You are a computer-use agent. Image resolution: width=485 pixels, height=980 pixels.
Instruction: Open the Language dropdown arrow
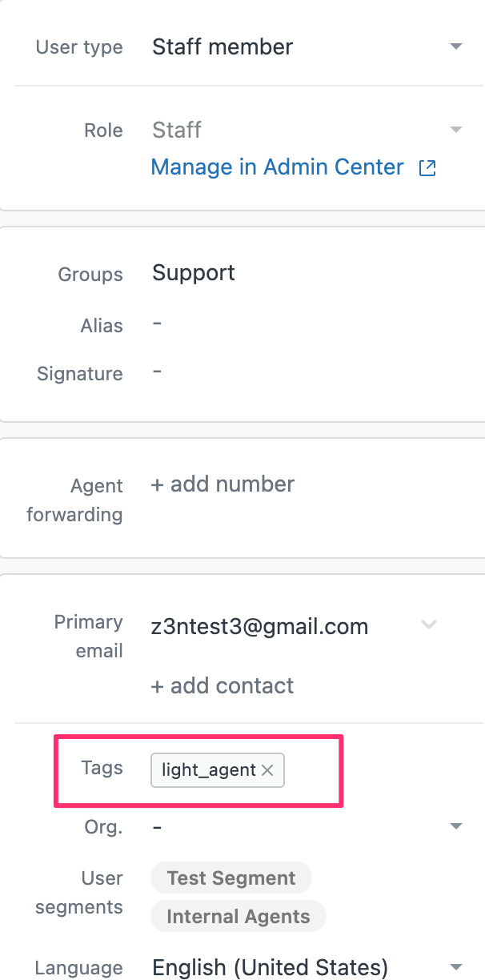pyautogui.click(x=456, y=967)
